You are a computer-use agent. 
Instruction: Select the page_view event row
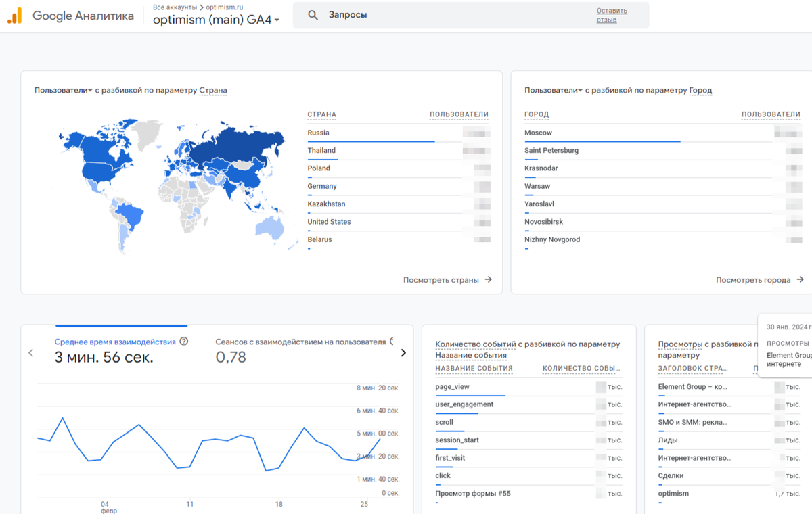(x=528, y=387)
